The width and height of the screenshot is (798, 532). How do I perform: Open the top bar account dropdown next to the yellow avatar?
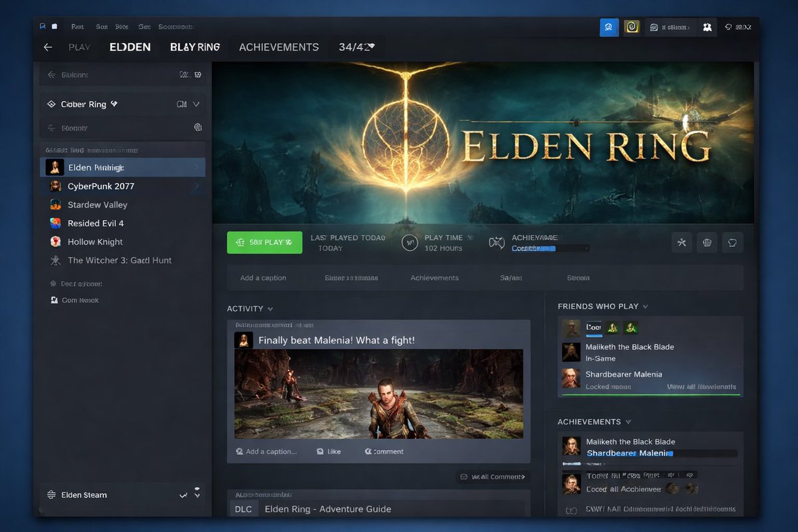coord(670,27)
